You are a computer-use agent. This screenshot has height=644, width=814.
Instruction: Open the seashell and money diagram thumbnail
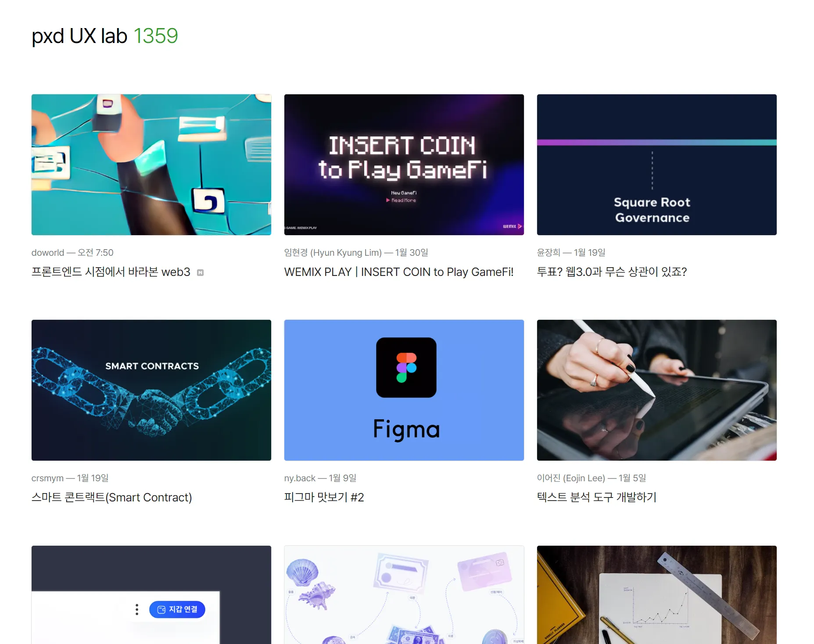click(404, 595)
